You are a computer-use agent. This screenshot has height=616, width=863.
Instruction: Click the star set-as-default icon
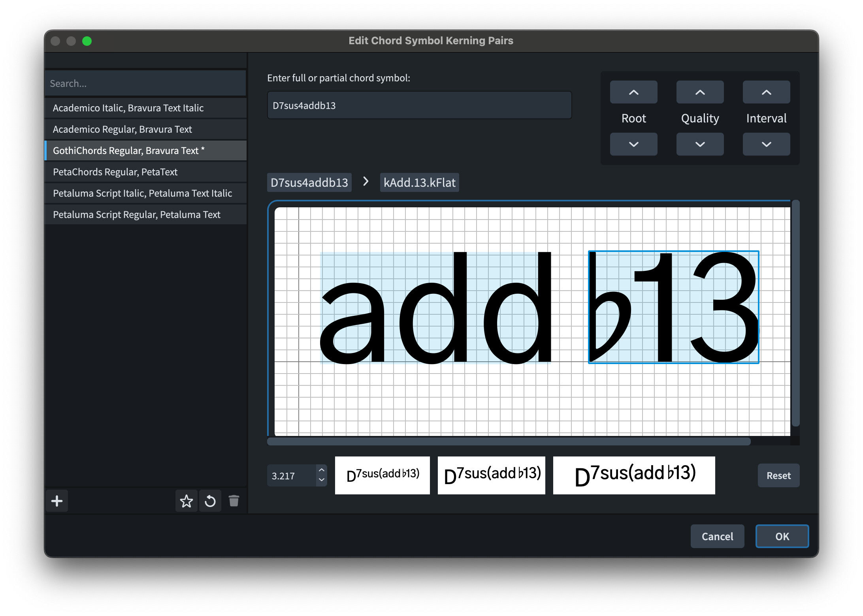[x=186, y=501]
